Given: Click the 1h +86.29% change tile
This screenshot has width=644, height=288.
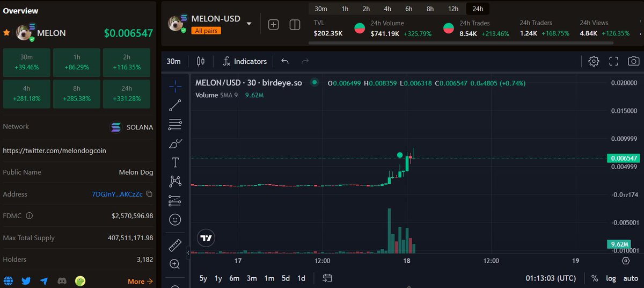Looking at the screenshot, I should click(76, 63).
